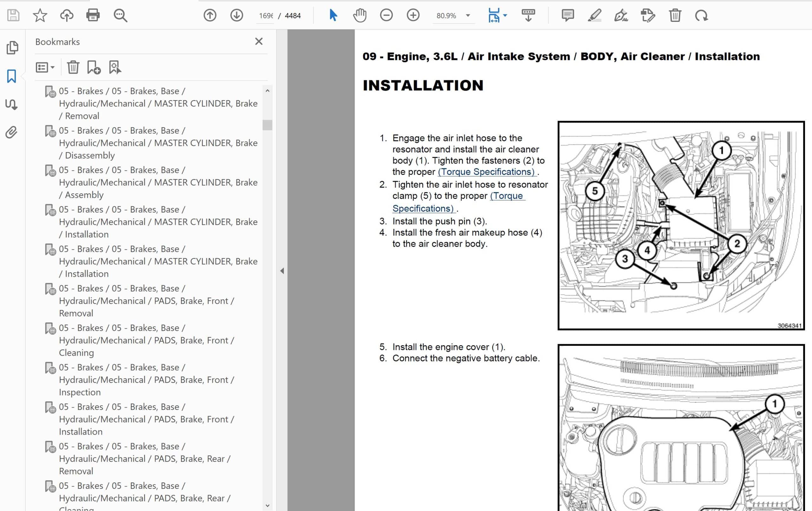Toggle the Bookmarks sidebar panel

[x=11, y=76]
